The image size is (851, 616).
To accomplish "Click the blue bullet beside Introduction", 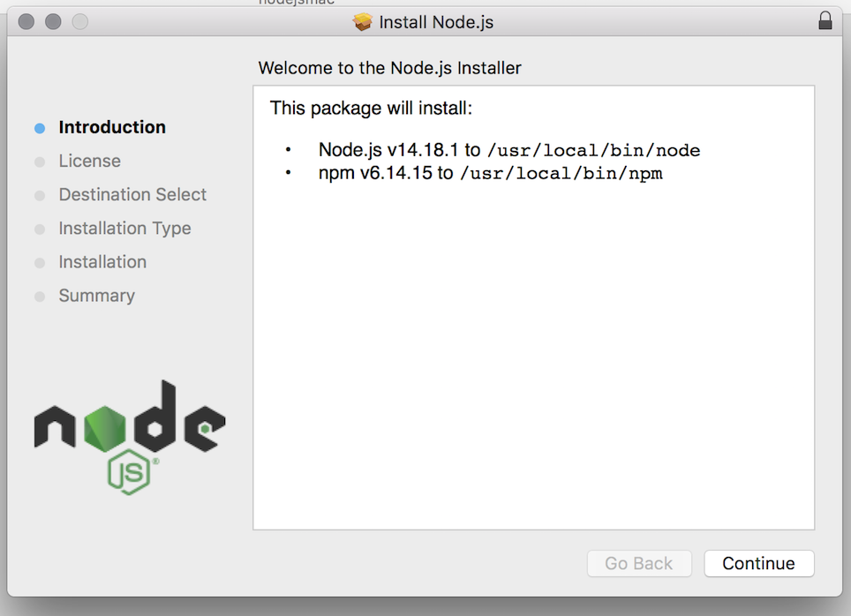I will tap(40, 128).
